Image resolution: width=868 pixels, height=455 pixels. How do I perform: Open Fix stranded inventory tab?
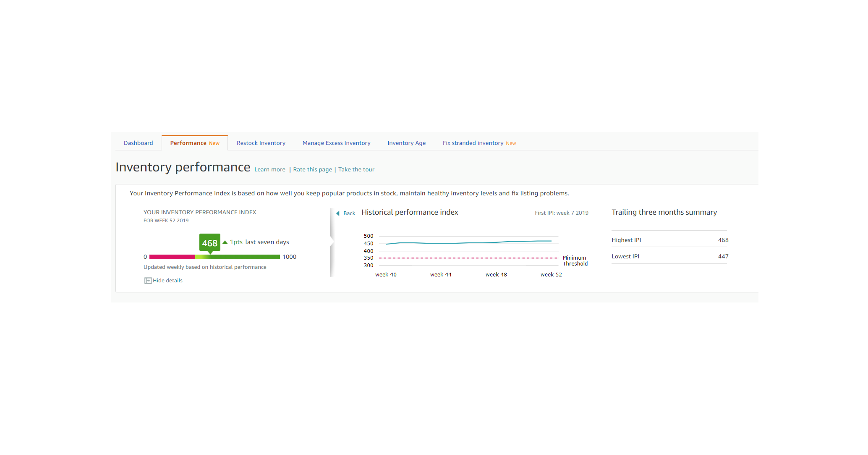click(x=473, y=143)
